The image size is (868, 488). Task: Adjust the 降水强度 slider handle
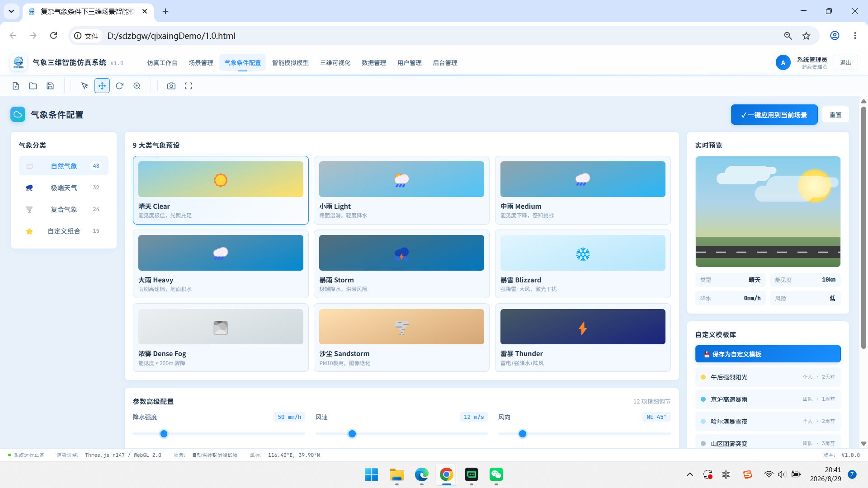[164, 434]
